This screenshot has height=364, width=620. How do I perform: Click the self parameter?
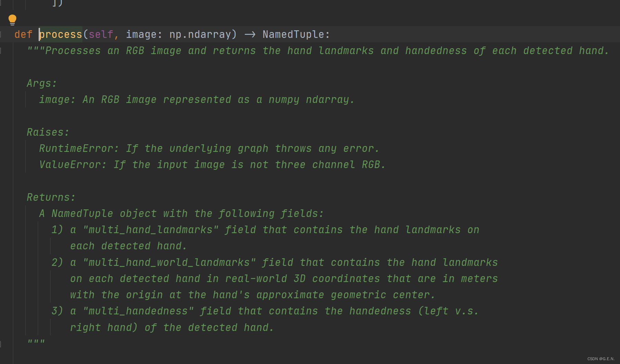click(x=101, y=34)
